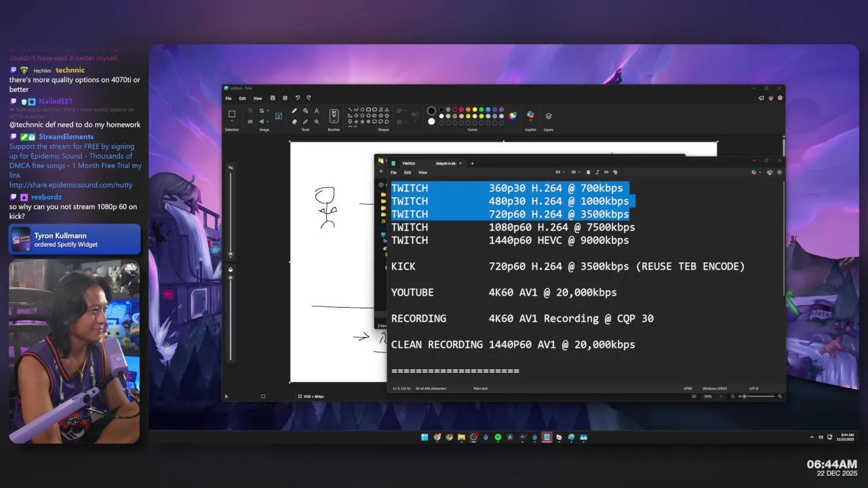Open Notepad settings gear
Image resolution: width=868 pixels, height=488 pixels.
click(779, 172)
